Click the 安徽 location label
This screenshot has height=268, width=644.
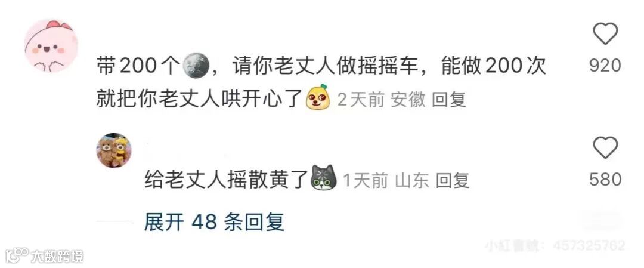pos(408,100)
